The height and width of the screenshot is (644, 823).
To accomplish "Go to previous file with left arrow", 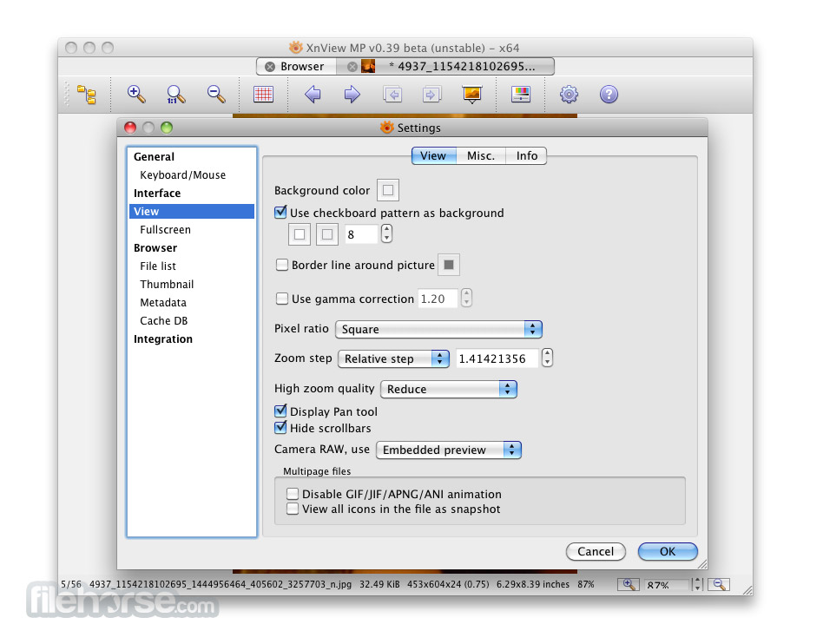I will point(313,95).
